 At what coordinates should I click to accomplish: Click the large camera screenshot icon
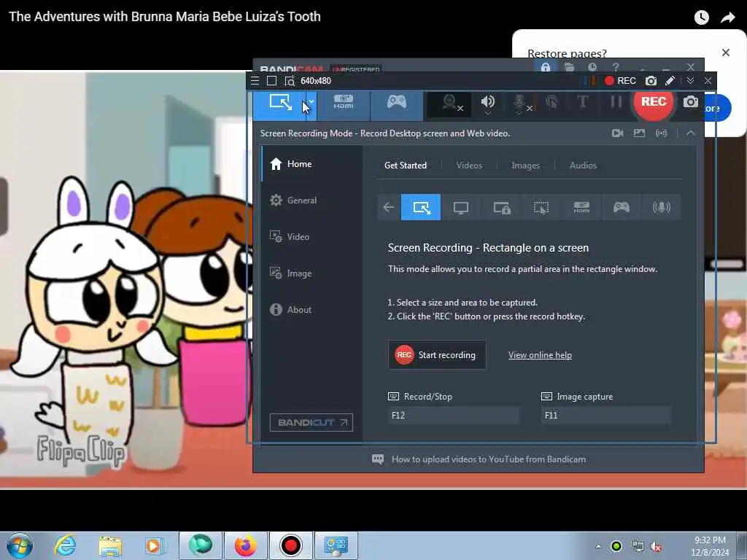690,101
